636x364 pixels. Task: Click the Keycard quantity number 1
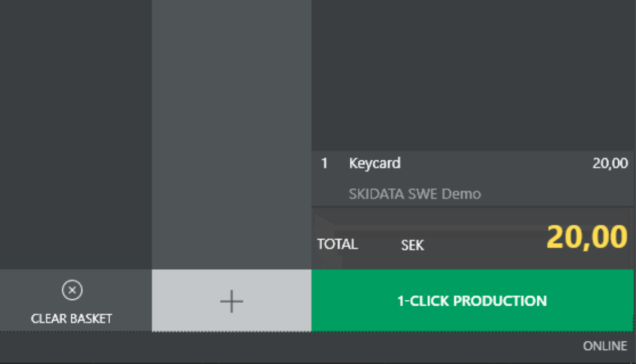pos(324,164)
